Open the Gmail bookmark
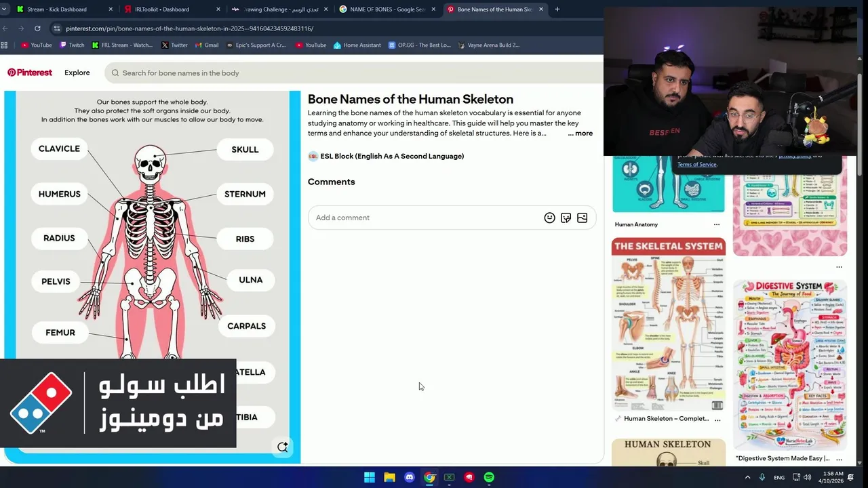 pos(207,45)
